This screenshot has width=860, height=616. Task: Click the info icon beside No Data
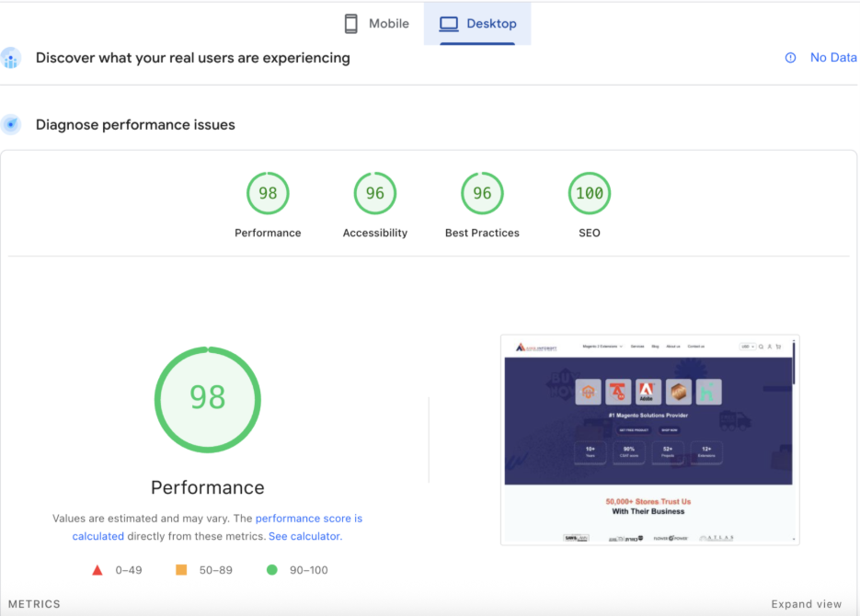[790, 58]
